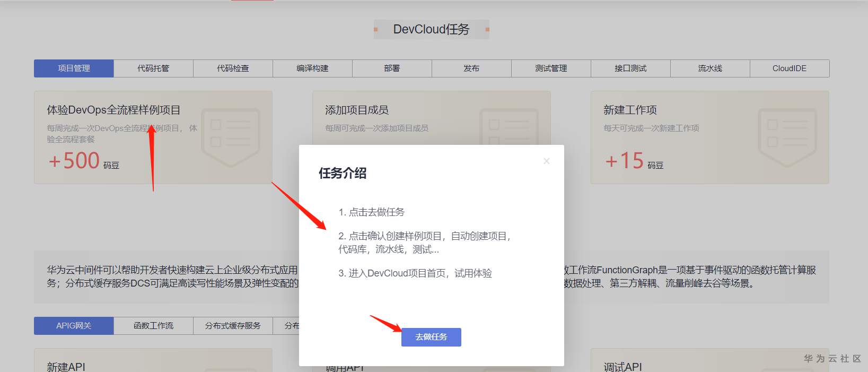Close the 任务介绍 dialog with X

pyautogui.click(x=547, y=161)
